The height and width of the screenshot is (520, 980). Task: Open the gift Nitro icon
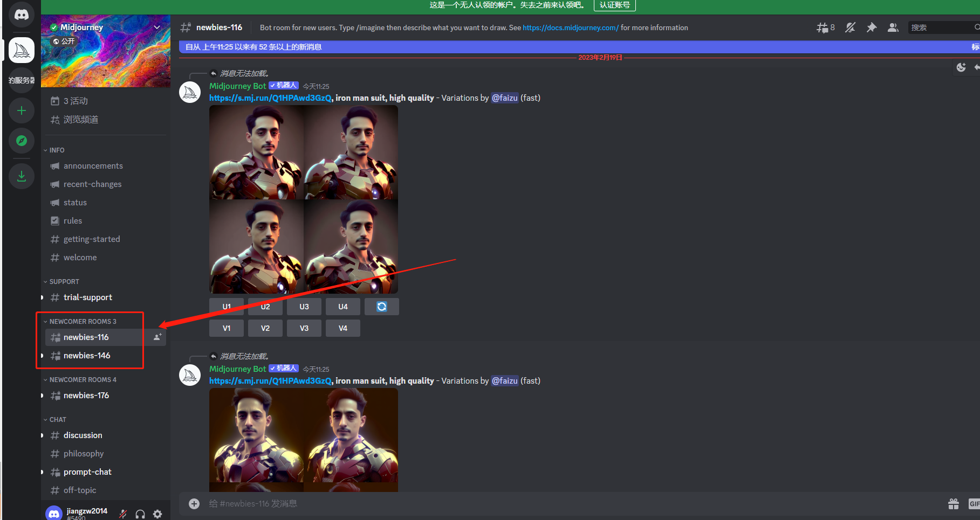pyautogui.click(x=954, y=504)
